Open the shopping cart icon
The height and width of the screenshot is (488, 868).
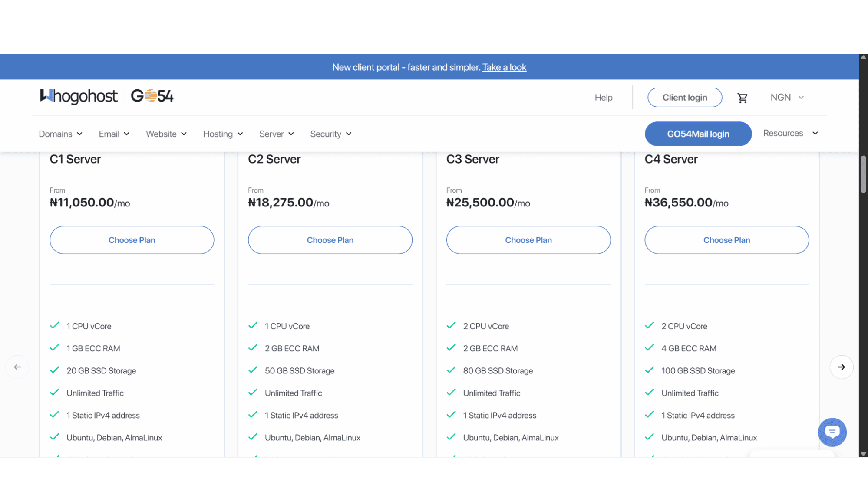tap(743, 98)
